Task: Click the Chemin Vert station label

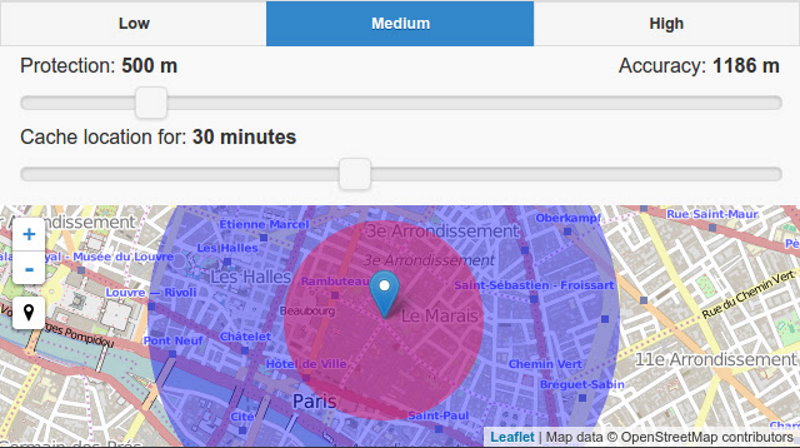Action: (545, 364)
